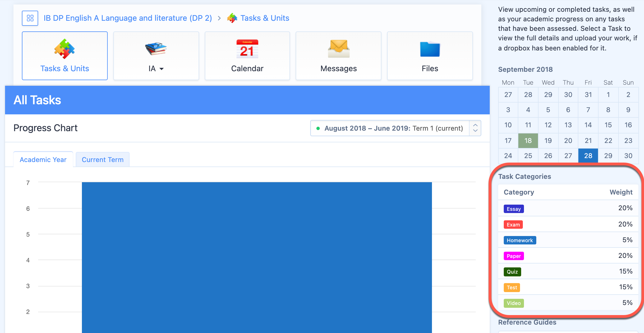
Task: Select September 21 on the calendar
Action: pos(588,140)
